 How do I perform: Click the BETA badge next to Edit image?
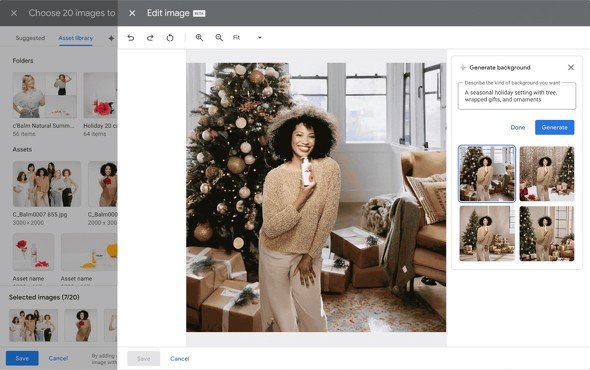click(199, 14)
